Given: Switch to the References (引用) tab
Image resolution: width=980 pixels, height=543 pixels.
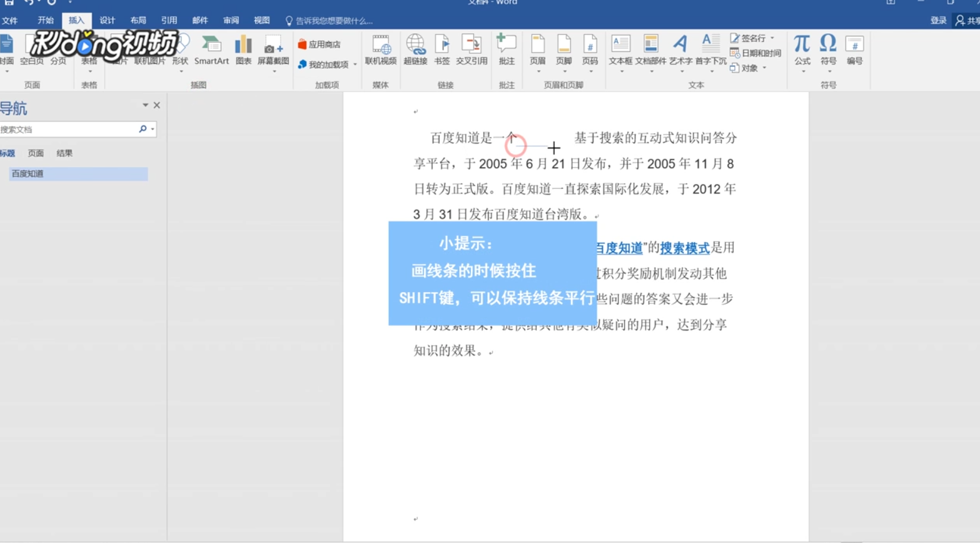Looking at the screenshot, I should (169, 21).
